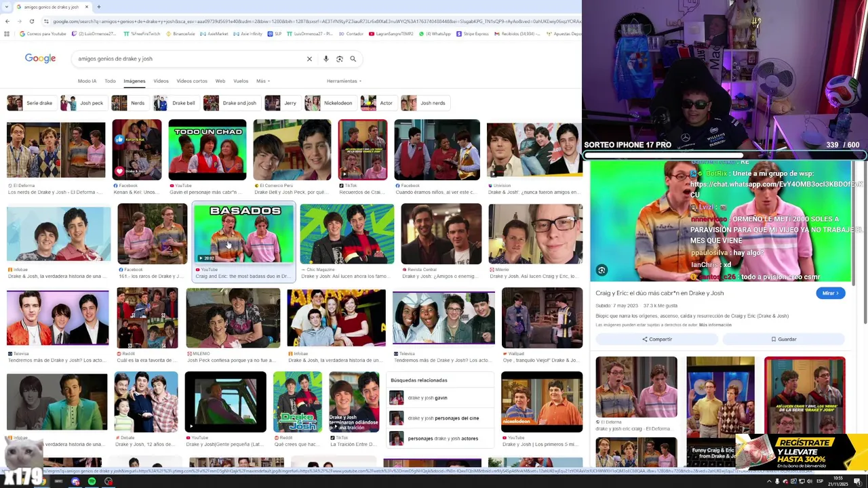Filter by the 'Josh nerds' chip
Viewport: 868px width, 488px height.
coord(424,103)
